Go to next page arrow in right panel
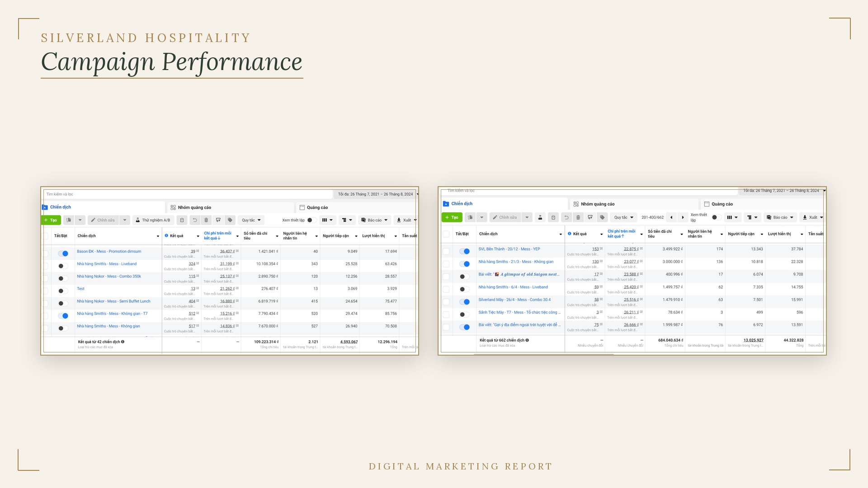This screenshot has height=488, width=868. pyautogui.click(x=683, y=217)
